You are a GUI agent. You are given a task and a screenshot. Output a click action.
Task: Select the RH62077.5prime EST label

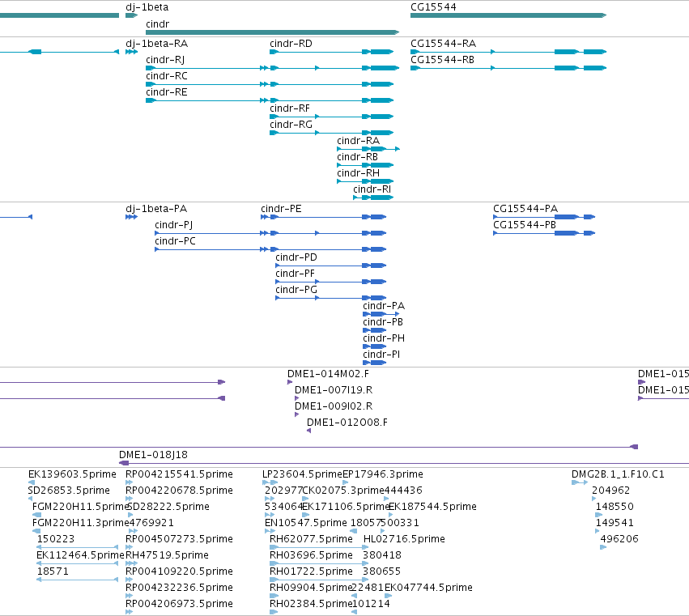[x=311, y=539]
